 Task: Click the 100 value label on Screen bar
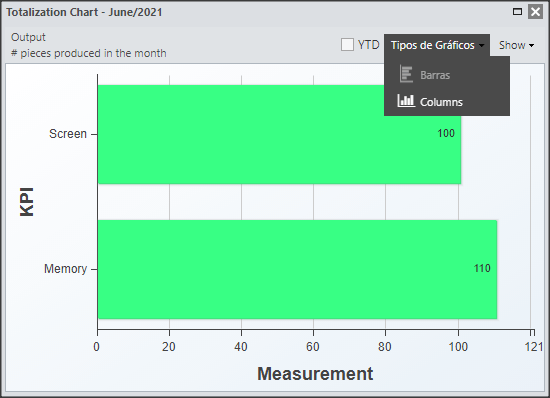446,133
